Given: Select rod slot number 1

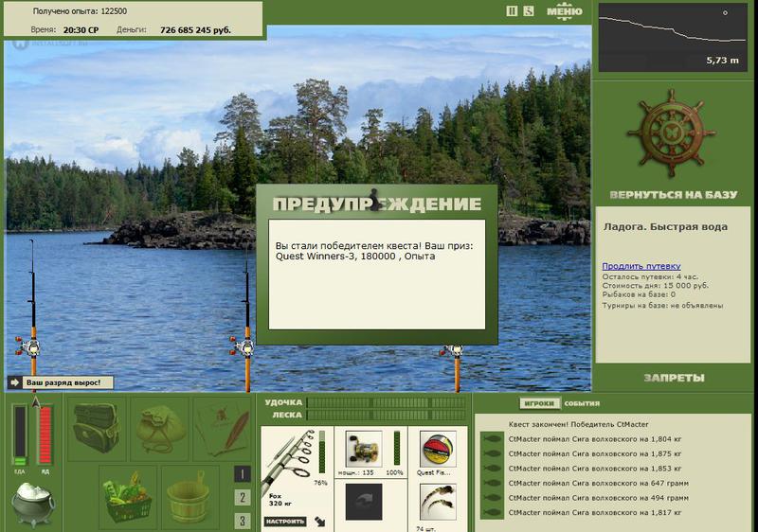Looking at the screenshot, I should [x=243, y=474].
